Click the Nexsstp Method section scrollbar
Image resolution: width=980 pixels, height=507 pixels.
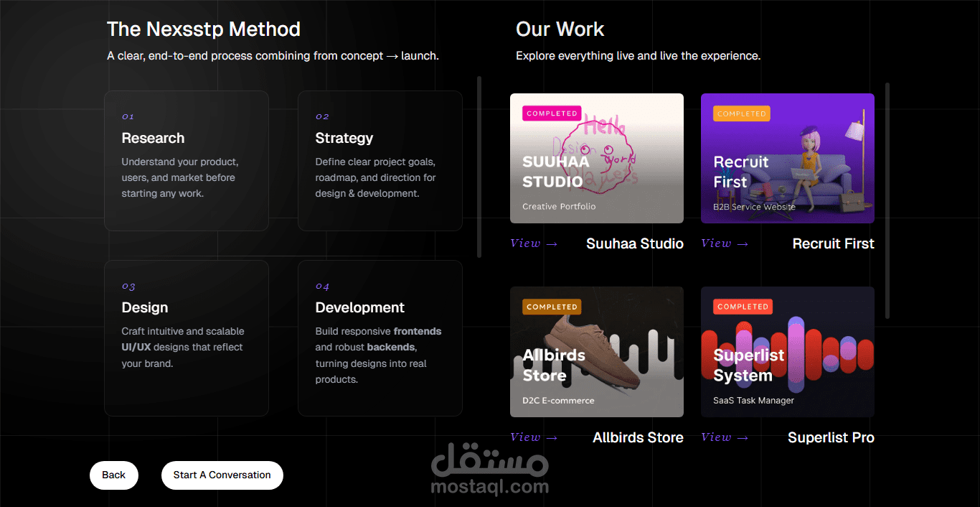point(479,167)
